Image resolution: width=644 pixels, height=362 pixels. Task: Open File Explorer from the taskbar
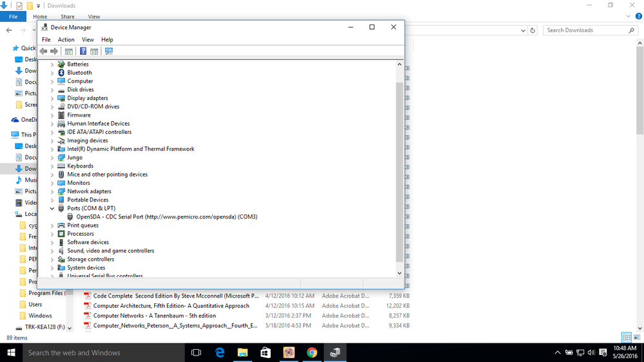[243, 352]
